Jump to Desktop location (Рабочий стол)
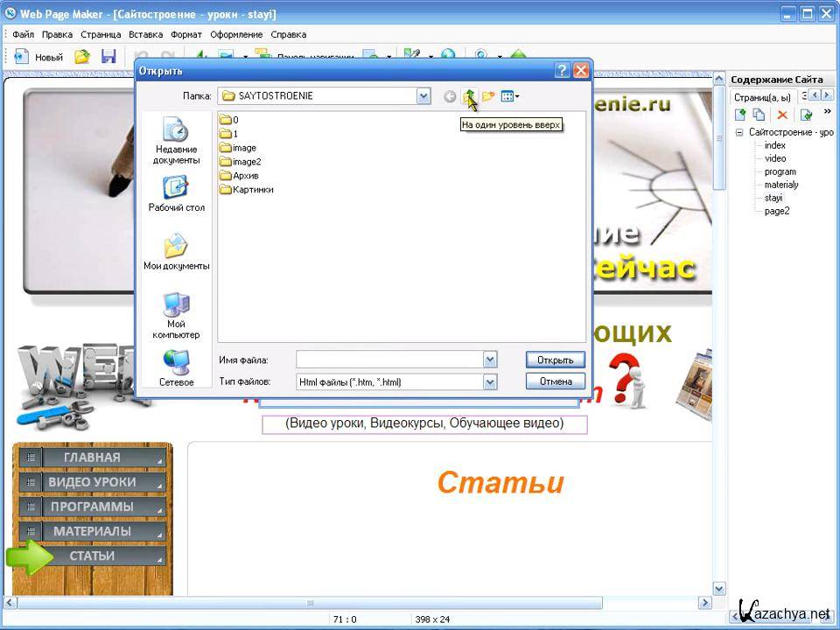The height and width of the screenshot is (630, 840). [x=176, y=194]
